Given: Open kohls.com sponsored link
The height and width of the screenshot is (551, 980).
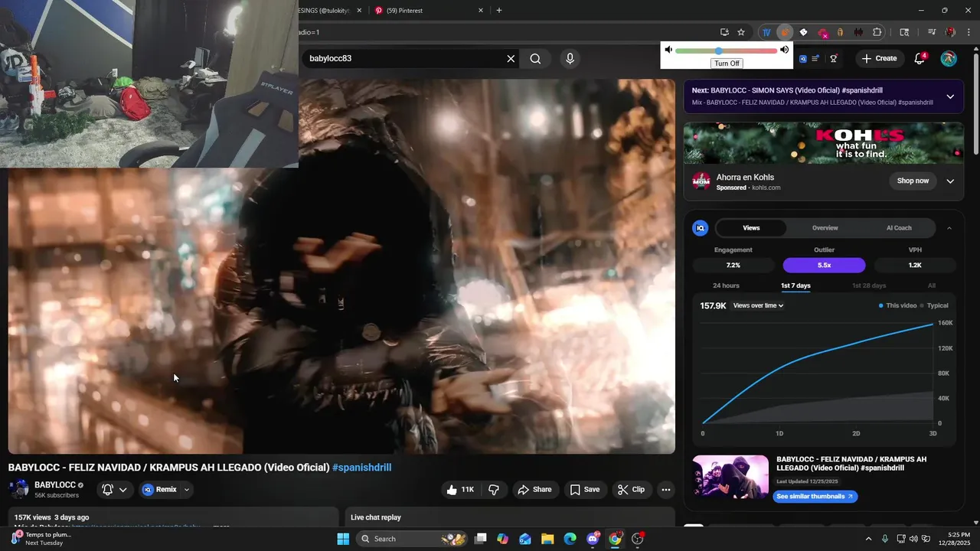Looking at the screenshot, I should tap(766, 187).
